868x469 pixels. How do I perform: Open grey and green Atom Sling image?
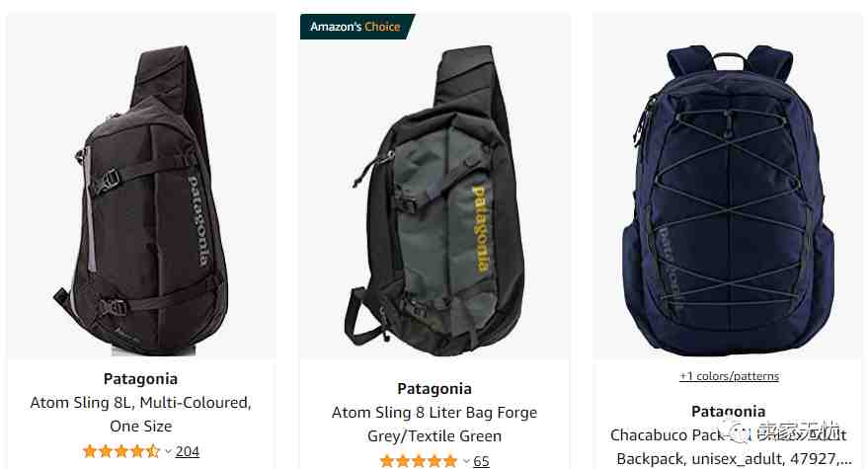[434, 201]
